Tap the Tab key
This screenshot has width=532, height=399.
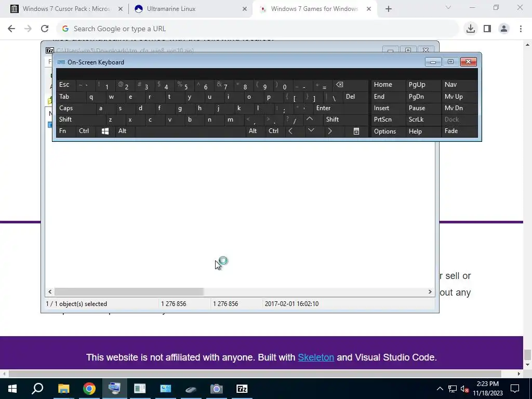(x=71, y=96)
